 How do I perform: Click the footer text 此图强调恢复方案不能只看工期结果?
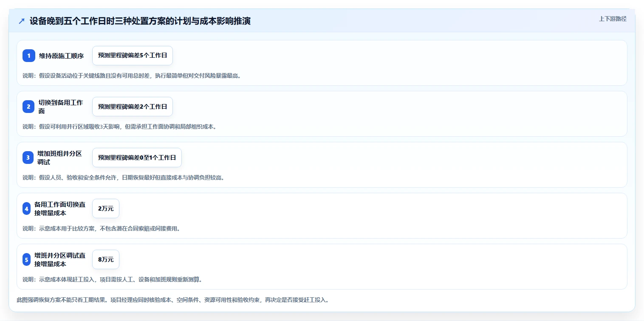(x=172, y=300)
